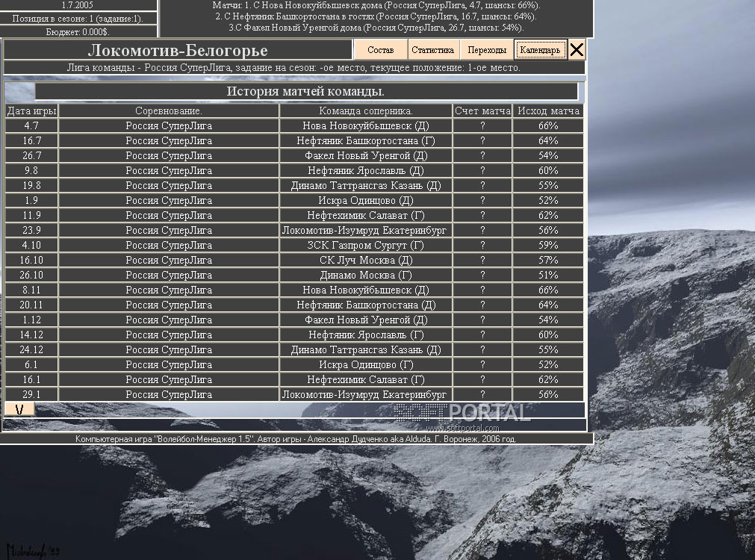Click the Бюджет: 0.000$ info field
The width and height of the screenshot is (755, 560).
78,32
